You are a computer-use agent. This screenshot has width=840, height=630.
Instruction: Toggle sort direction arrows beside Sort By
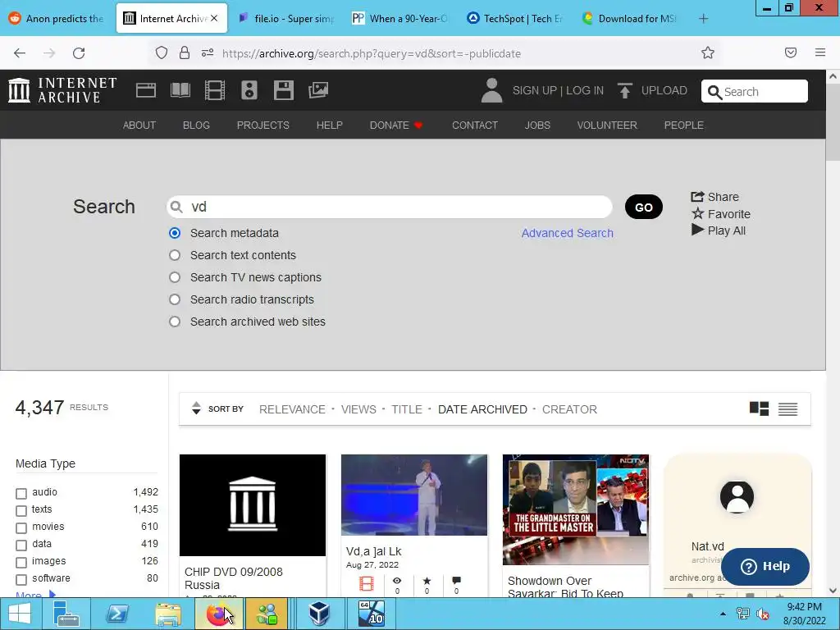[196, 409]
